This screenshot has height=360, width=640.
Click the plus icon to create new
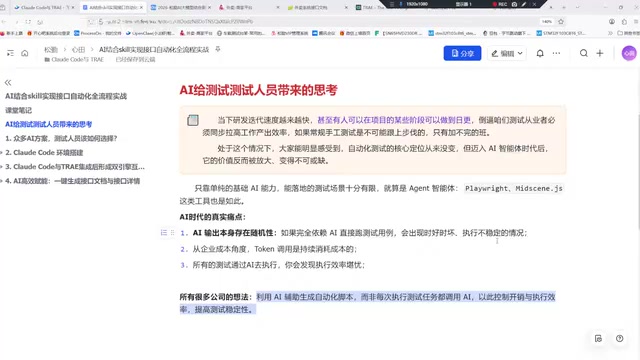[x=600, y=53]
